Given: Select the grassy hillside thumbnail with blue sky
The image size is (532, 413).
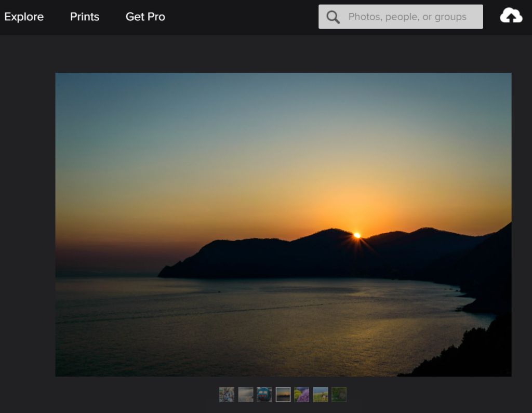Looking at the screenshot, I should pos(320,394).
